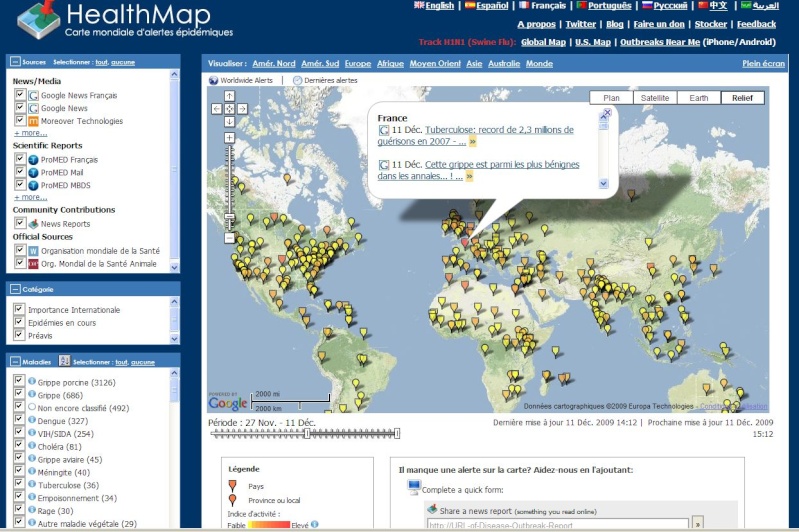Click info icon next to Grippe porcine
799x532 pixels.
(32, 381)
